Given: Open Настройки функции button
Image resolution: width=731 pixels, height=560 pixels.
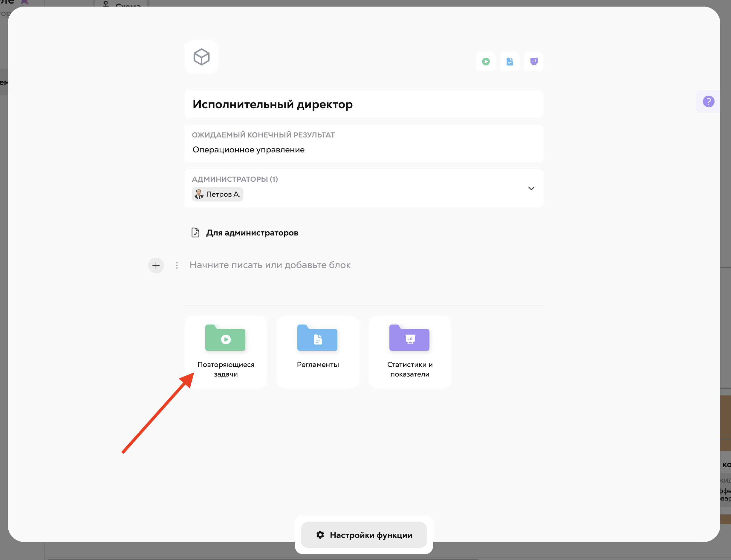Looking at the screenshot, I should (364, 535).
